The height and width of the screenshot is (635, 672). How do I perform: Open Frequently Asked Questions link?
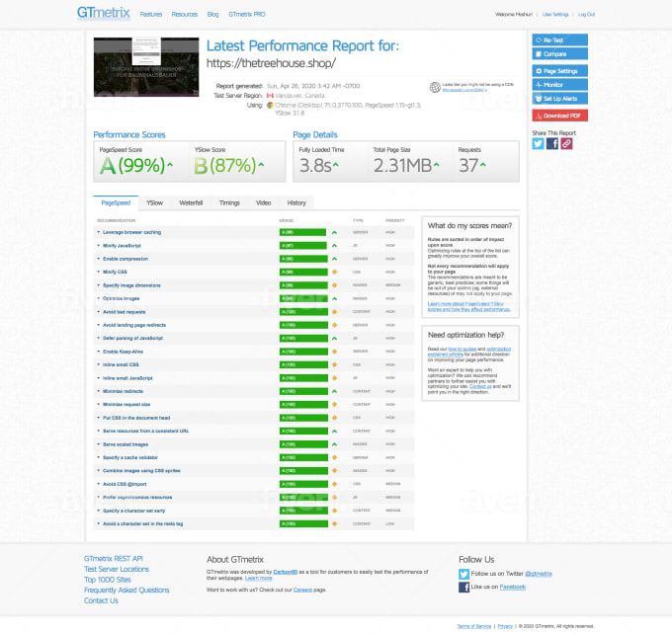pos(126,590)
